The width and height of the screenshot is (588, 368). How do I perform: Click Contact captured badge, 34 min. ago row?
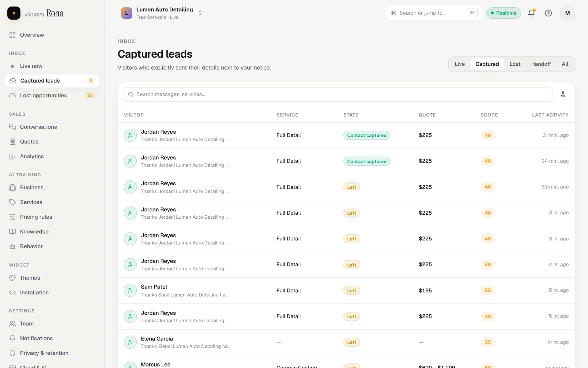point(367,161)
